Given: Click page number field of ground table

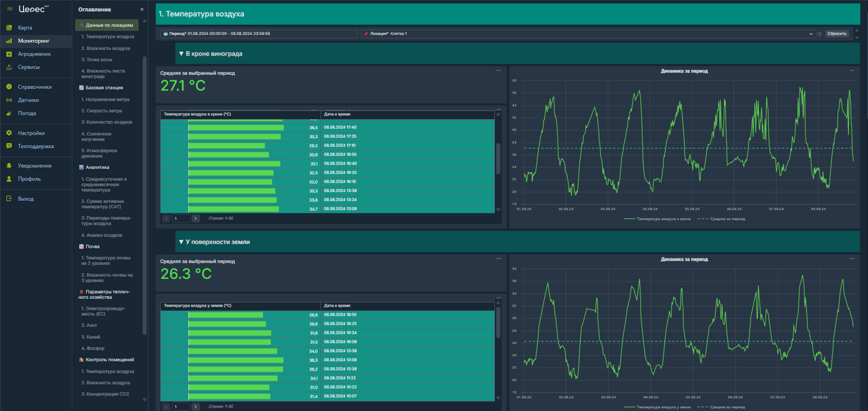Looking at the screenshot, I should pyautogui.click(x=181, y=407).
